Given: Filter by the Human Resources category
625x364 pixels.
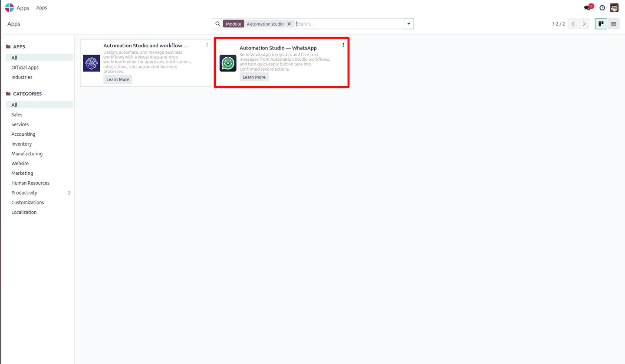Looking at the screenshot, I should click(39, 183).
